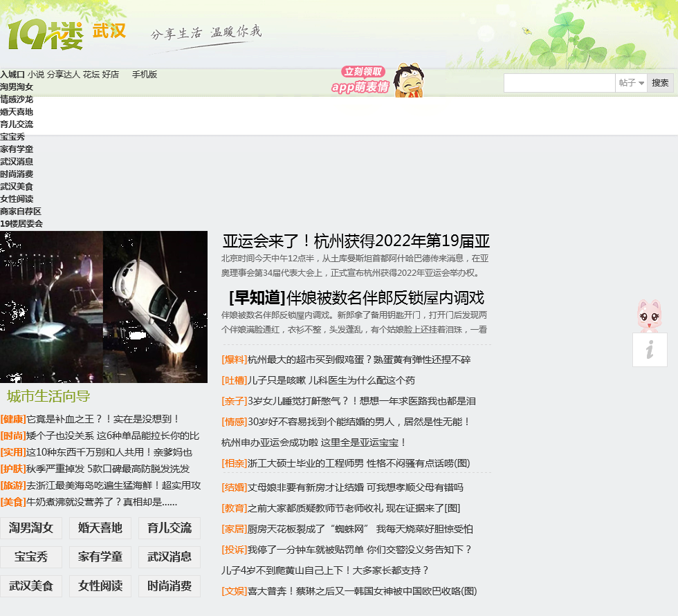Click the 19楼 site logo

[45, 35]
